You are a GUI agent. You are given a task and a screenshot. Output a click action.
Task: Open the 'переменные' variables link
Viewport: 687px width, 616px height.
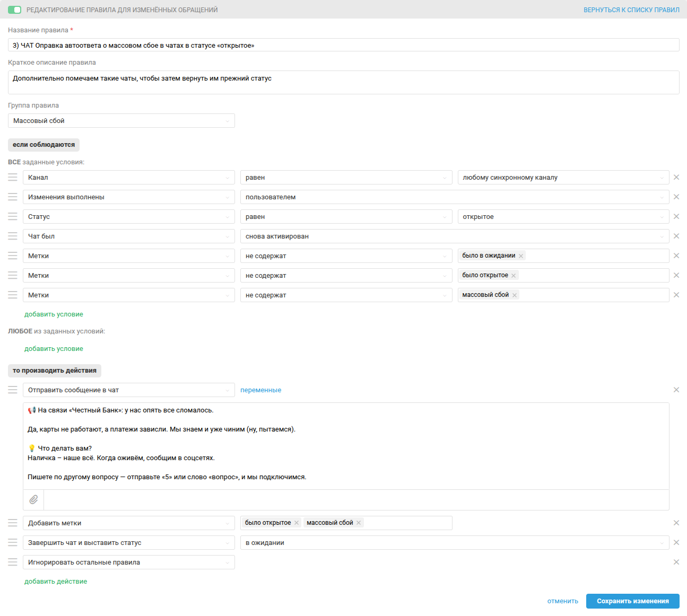coord(260,390)
